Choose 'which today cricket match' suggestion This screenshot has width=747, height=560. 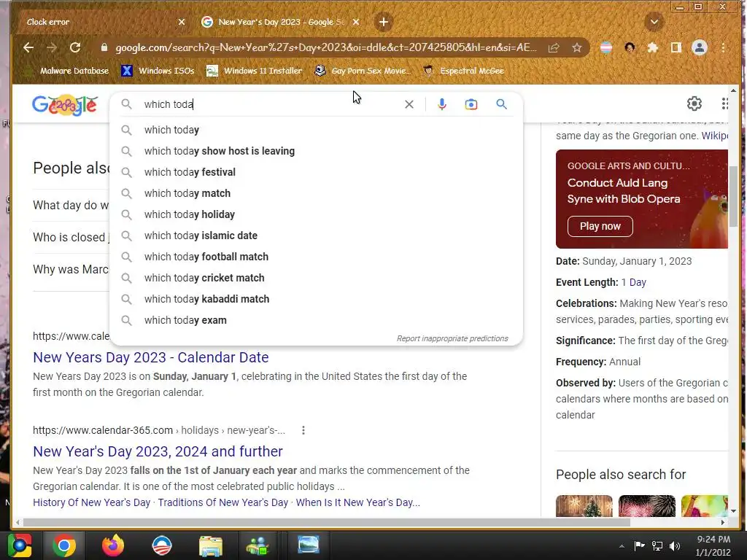317,278
